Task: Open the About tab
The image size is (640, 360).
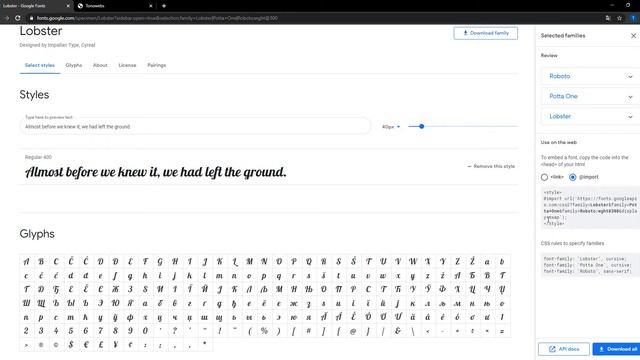Action: pyautogui.click(x=100, y=65)
